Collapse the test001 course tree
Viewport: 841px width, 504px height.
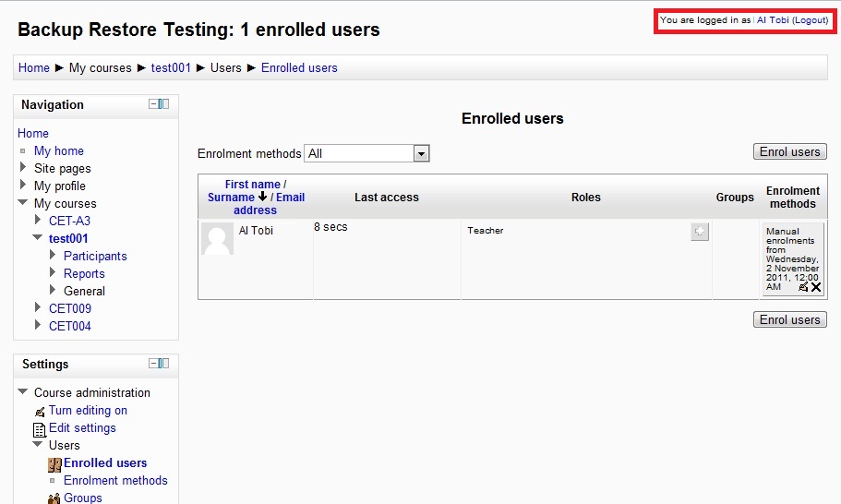pos(38,237)
